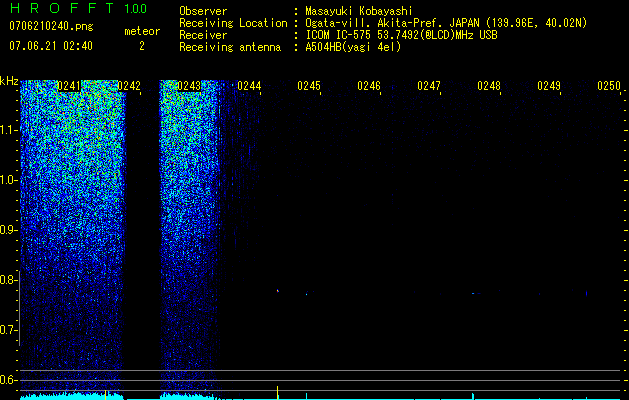Click the bright meteor echo near 0244
Image resolution: width=629 pixels, height=400 pixels.
278,290
